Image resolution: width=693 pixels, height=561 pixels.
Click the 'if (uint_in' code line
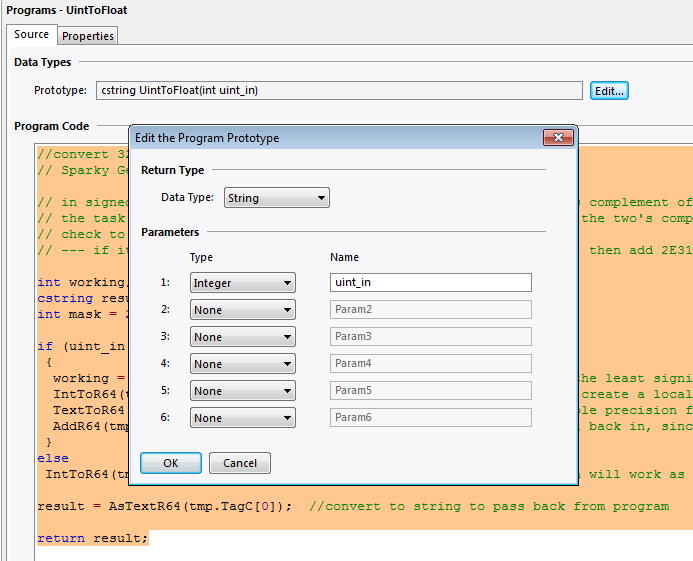(x=83, y=346)
